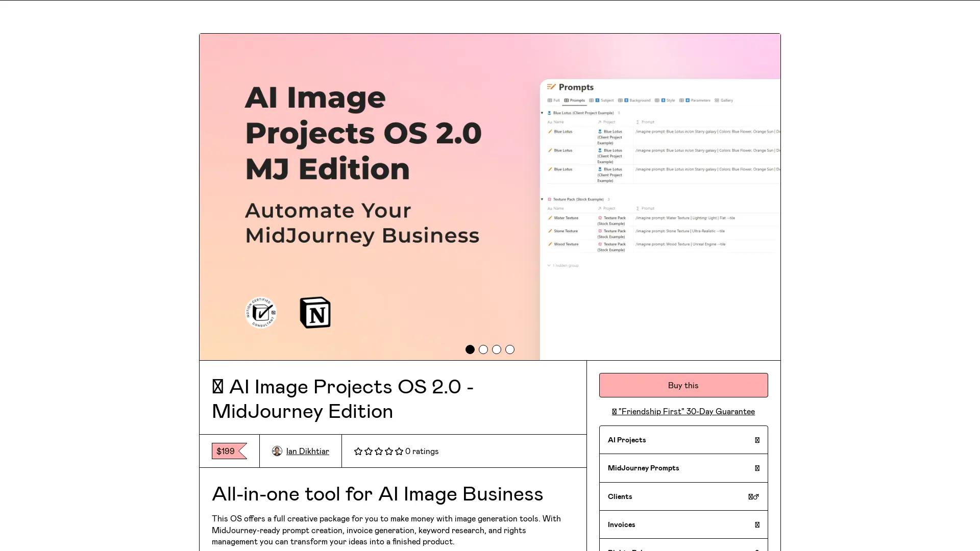Click the Prompts page icon above the table
Viewport: 980px width, 551px height.
pos(551,87)
